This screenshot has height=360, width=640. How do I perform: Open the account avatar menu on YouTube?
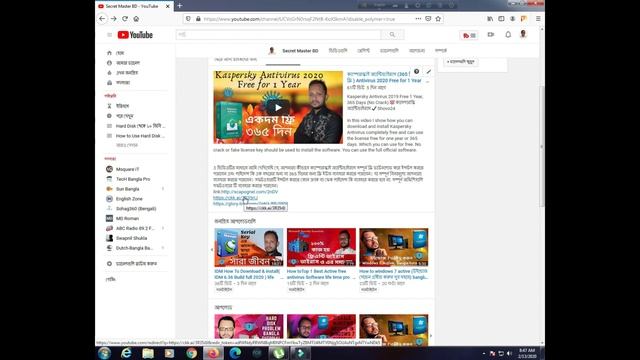[x=523, y=34]
